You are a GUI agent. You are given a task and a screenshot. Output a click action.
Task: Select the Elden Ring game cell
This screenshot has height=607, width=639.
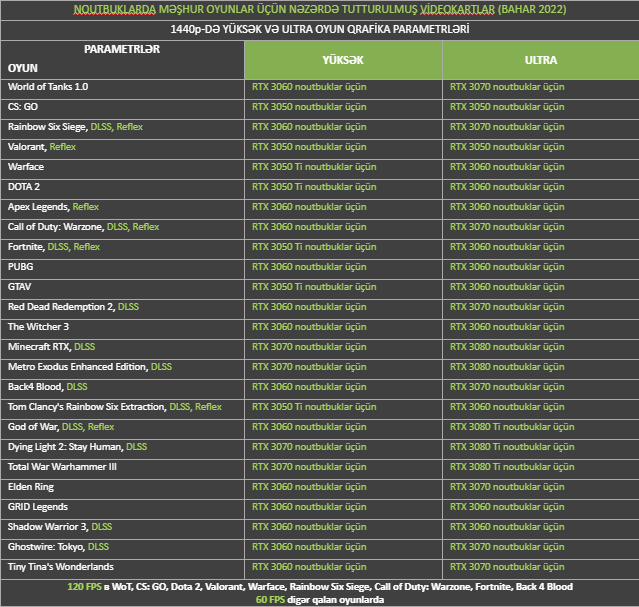click(122, 488)
